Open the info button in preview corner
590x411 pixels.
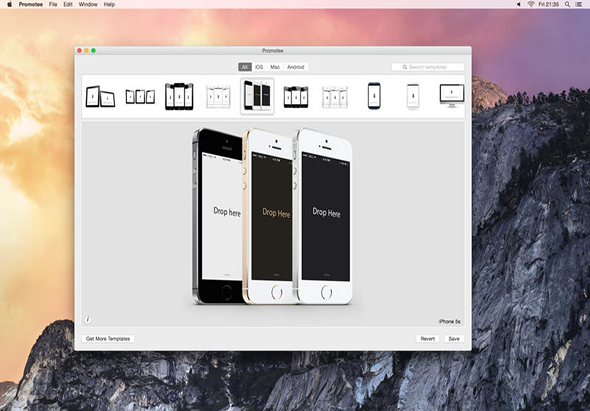tap(88, 320)
